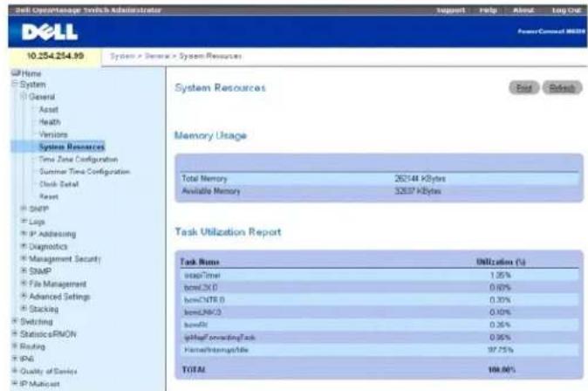
Task: Click System in the breadcrumb
Action: click(123, 56)
